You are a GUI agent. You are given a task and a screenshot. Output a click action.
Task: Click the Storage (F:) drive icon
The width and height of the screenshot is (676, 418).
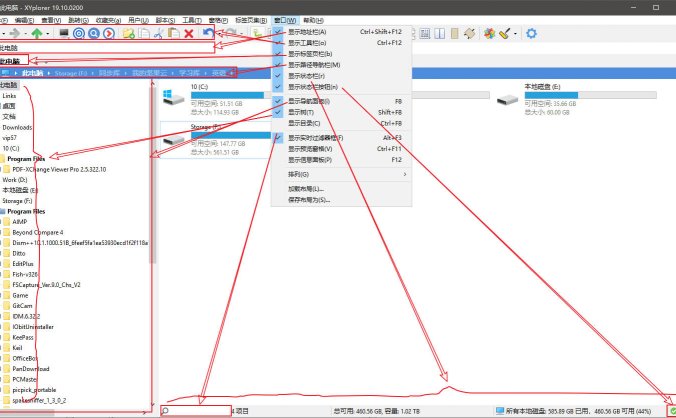pos(173,140)
